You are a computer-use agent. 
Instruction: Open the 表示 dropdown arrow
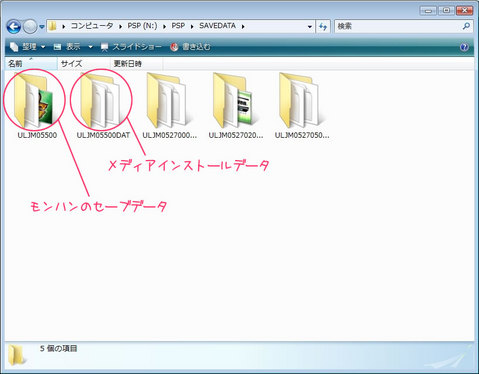pos(90,47)
